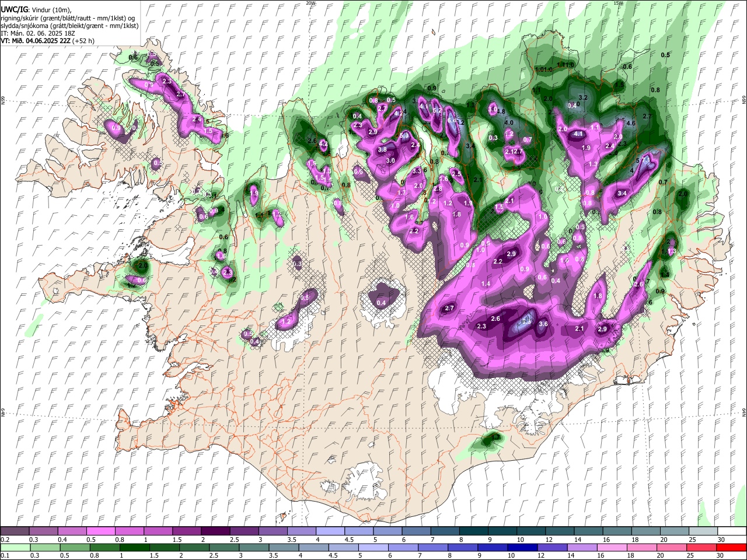Pick the snow legend swatch between 6 and 7
This screenshot has height=560, width=747.
coord(416,531)
